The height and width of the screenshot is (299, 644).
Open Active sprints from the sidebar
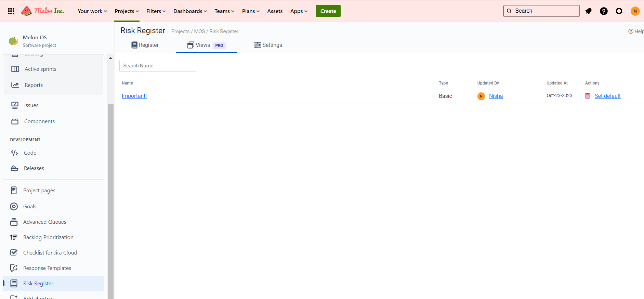click(40, 69)
